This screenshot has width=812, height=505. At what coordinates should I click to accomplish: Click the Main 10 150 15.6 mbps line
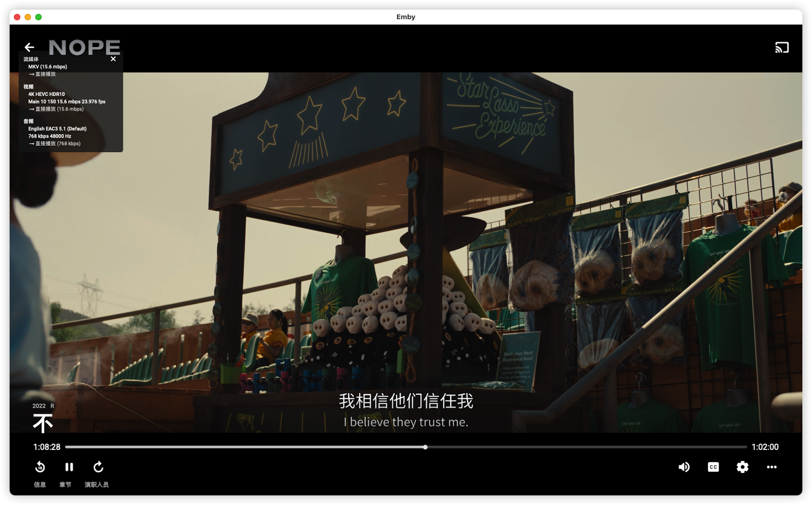[x=67, y=101]
